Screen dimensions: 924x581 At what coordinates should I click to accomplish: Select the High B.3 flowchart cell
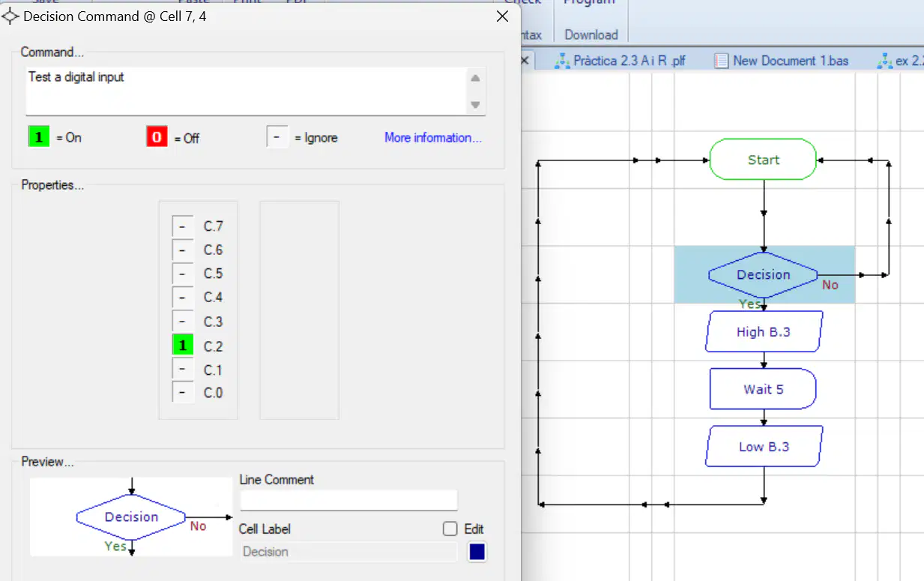pos(764,331)
